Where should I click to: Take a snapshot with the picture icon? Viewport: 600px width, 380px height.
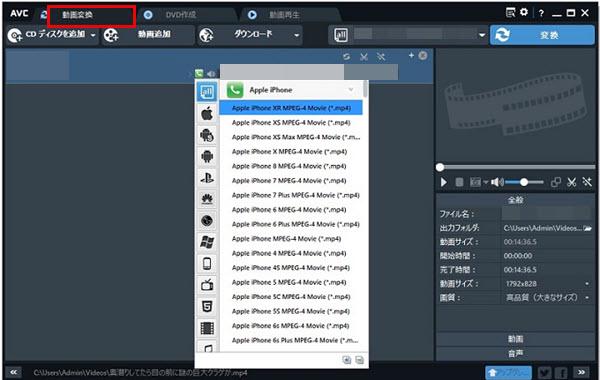[x=475, y=182]
